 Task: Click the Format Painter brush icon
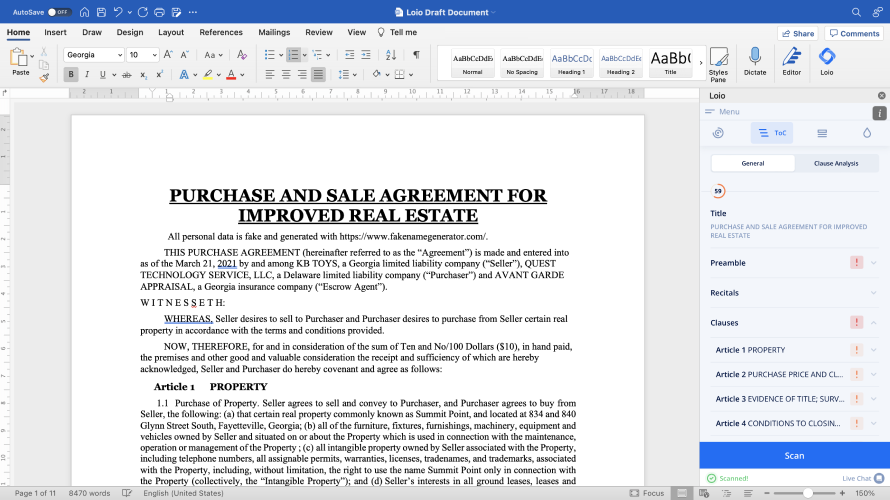point(44,77)
